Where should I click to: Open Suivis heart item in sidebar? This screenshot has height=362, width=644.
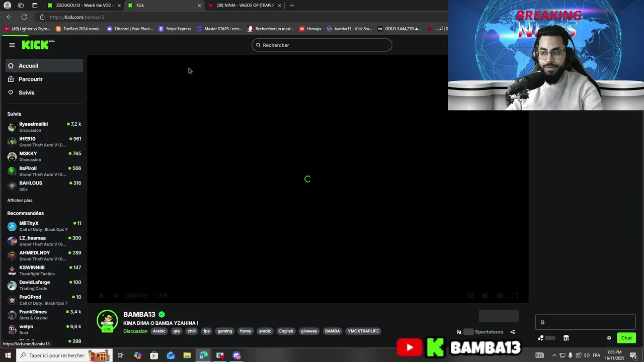[x=44, y=93]
